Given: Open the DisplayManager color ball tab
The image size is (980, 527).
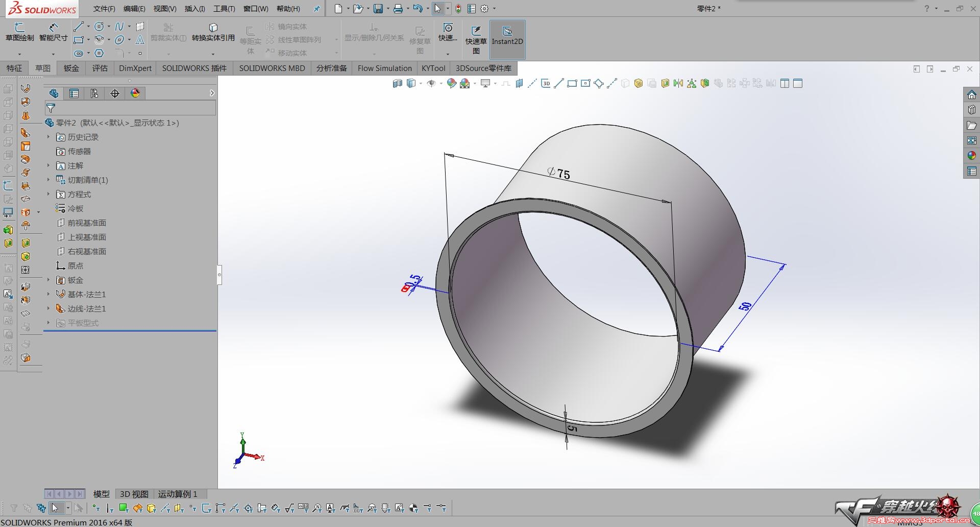Looking at the screenshot, I should click(135, 93).
